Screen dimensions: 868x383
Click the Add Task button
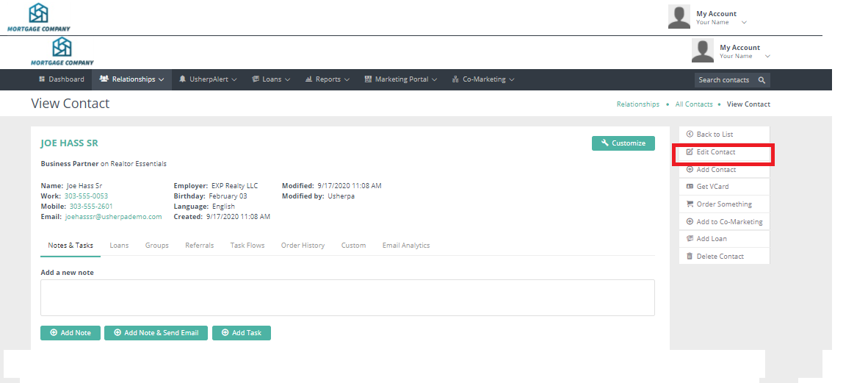coord(242,333)
